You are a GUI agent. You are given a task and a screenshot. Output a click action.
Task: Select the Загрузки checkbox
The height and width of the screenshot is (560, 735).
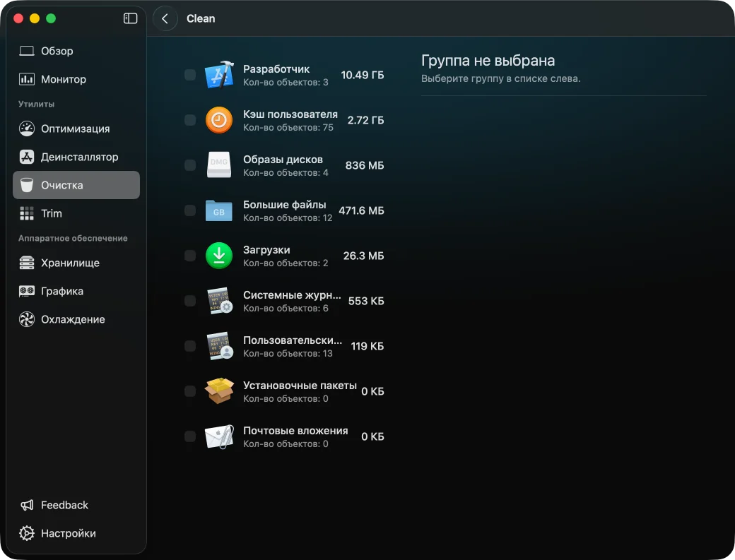point(190,256)
